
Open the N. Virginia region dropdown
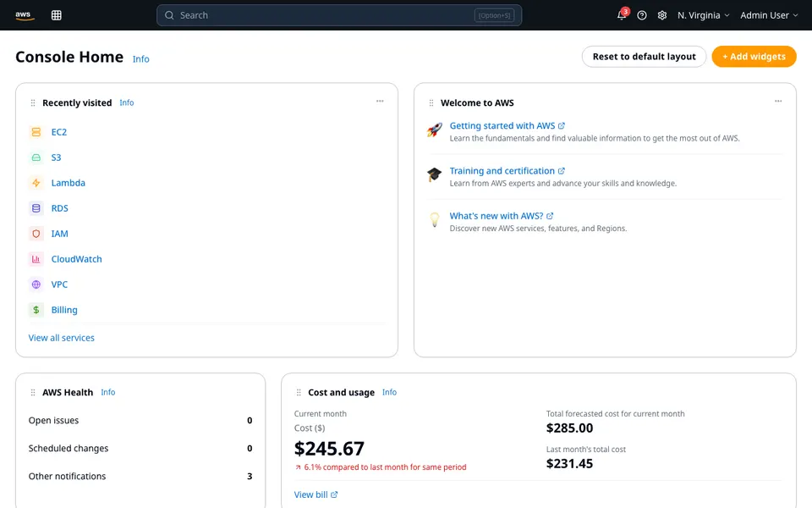703,15
